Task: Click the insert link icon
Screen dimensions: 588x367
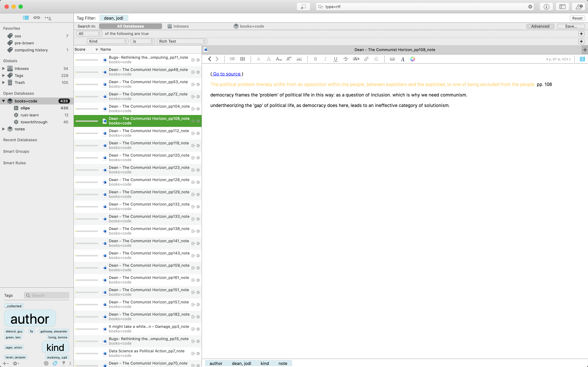Action: pyautogui.click(x=366, y=59)
